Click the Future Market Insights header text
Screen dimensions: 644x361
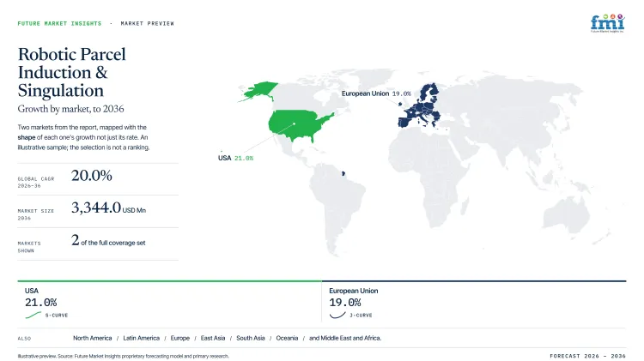59,23
